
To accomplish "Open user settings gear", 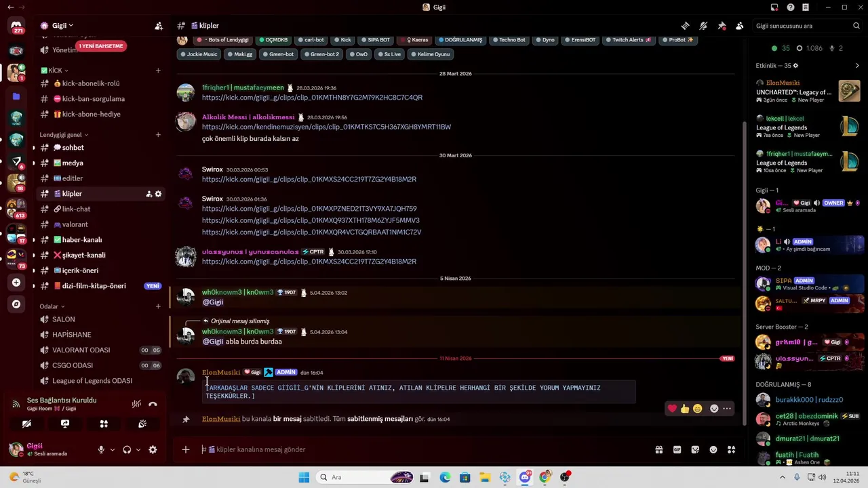I will 153,449.
